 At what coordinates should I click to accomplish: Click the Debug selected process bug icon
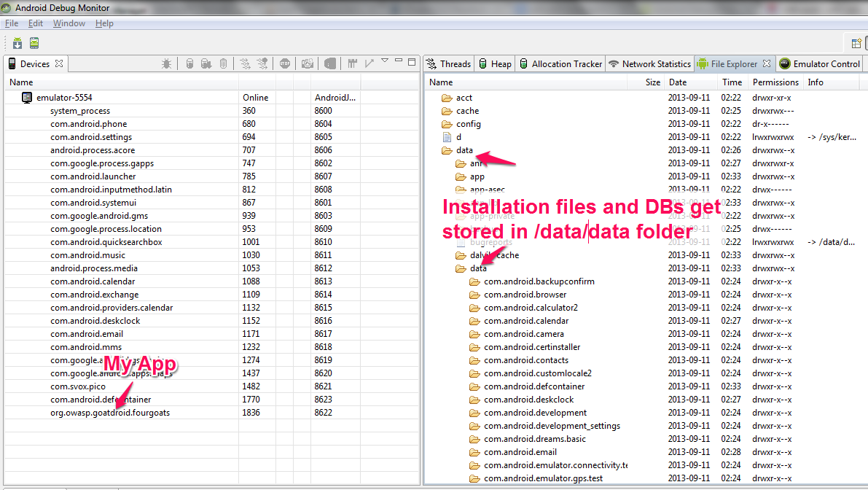(x=166, y=63)
